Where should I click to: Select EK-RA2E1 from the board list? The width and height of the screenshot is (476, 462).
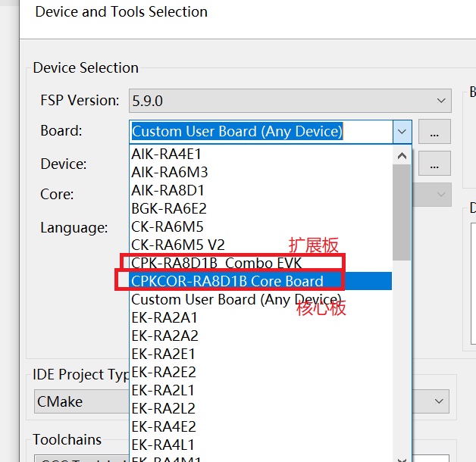pos(261,354)
